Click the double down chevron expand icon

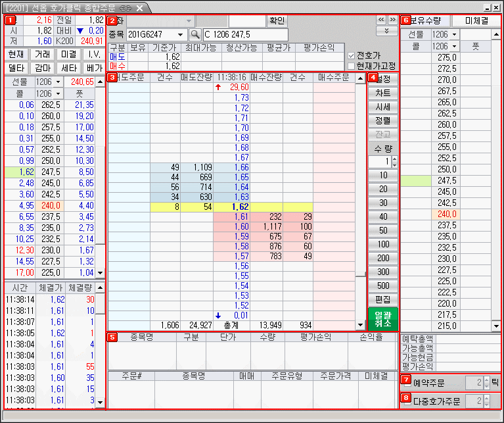(386, 31)
